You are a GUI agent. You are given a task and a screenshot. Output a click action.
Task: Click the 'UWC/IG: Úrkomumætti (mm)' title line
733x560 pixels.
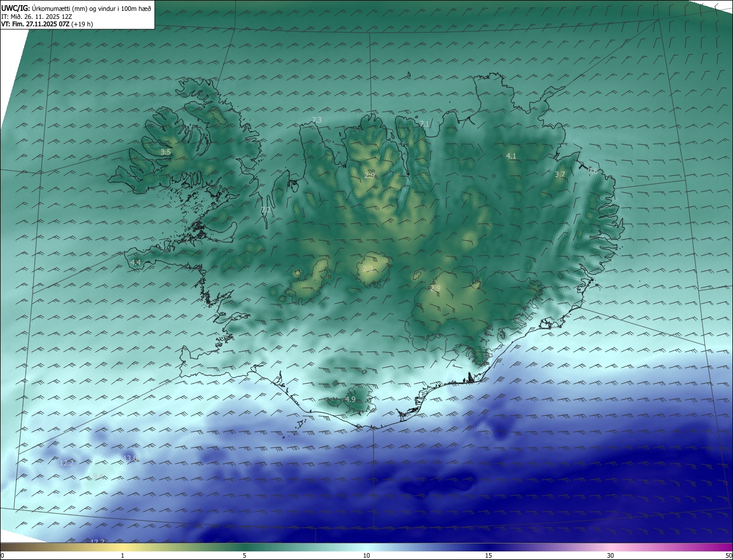pos(76,8)
